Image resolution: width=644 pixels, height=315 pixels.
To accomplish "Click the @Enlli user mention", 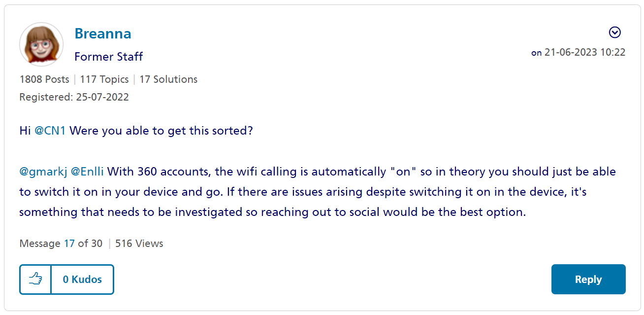I will pos(89,172).
